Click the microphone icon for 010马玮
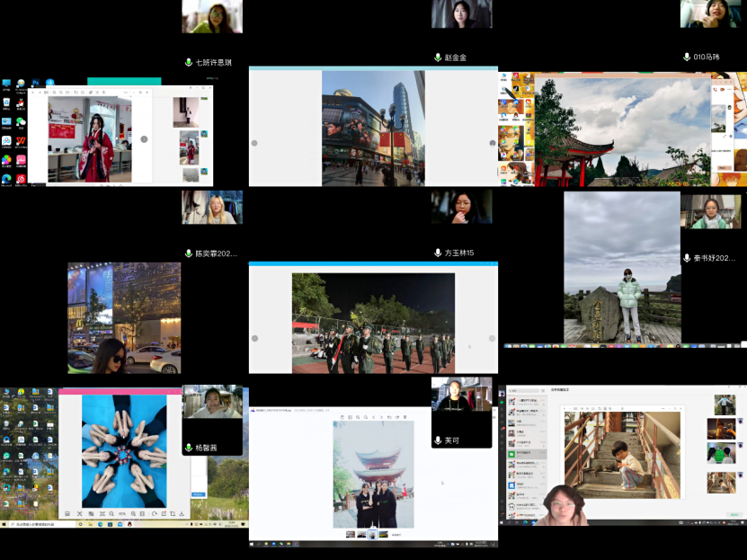The image size is (747, 560). pyautogui.click(x=688, y=57)
